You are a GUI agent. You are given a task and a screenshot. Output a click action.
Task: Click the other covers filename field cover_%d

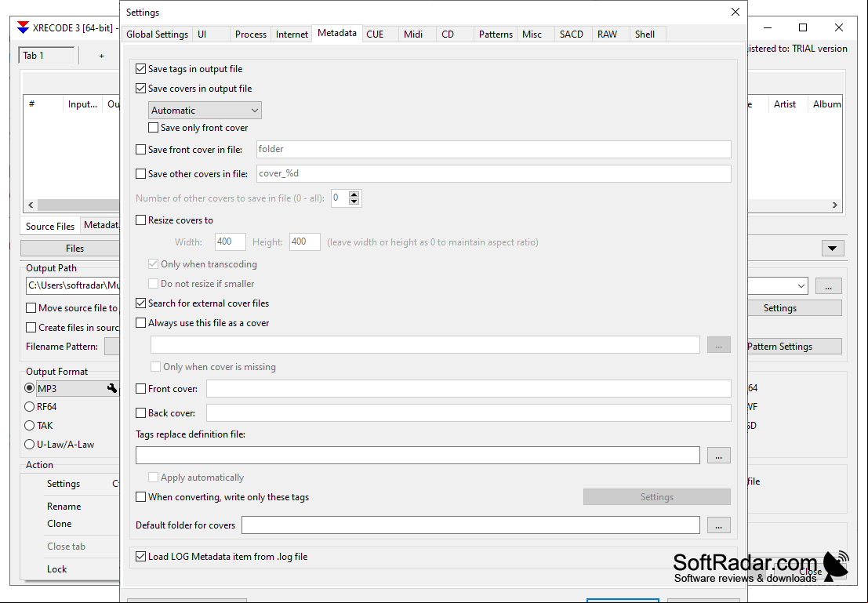click(494, 173)
